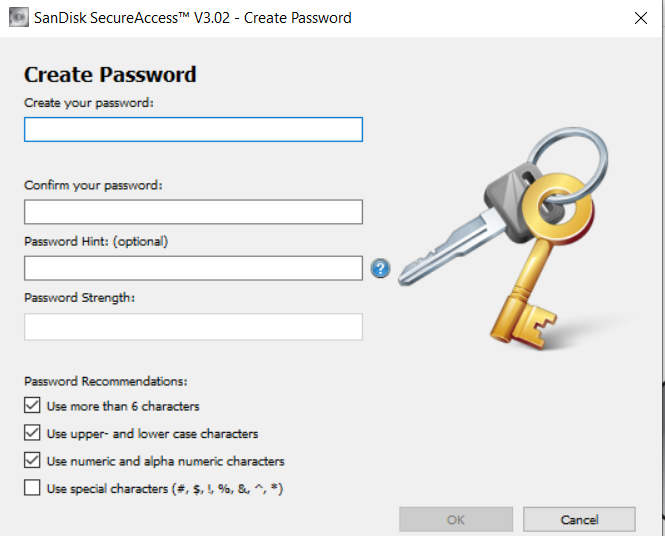
Task: Click the 'Password Recommendations:' label
Action: [x=106, y=381]
